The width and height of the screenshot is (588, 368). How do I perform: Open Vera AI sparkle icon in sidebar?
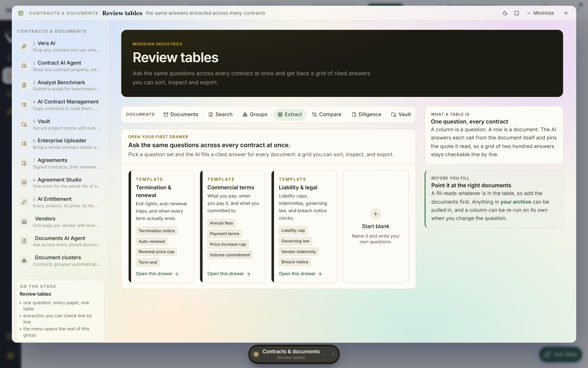click(x=24, y=46)
